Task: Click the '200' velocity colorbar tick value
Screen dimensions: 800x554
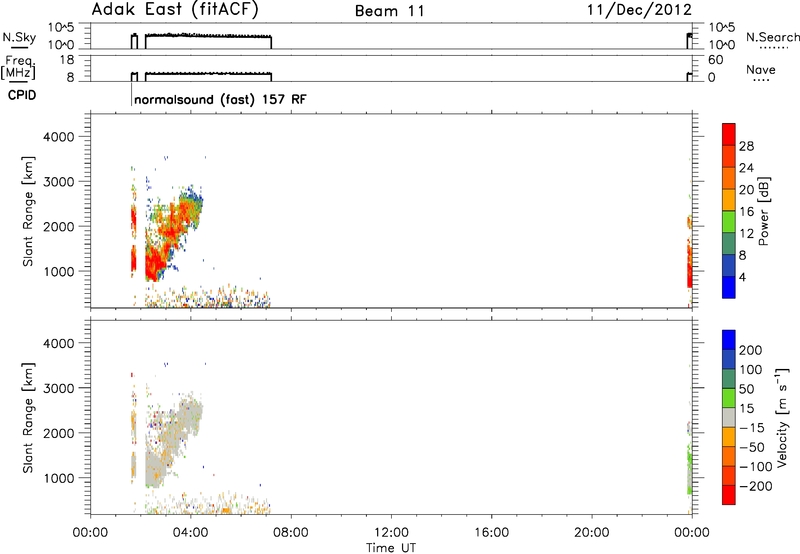Action: [x=751, y=350]
